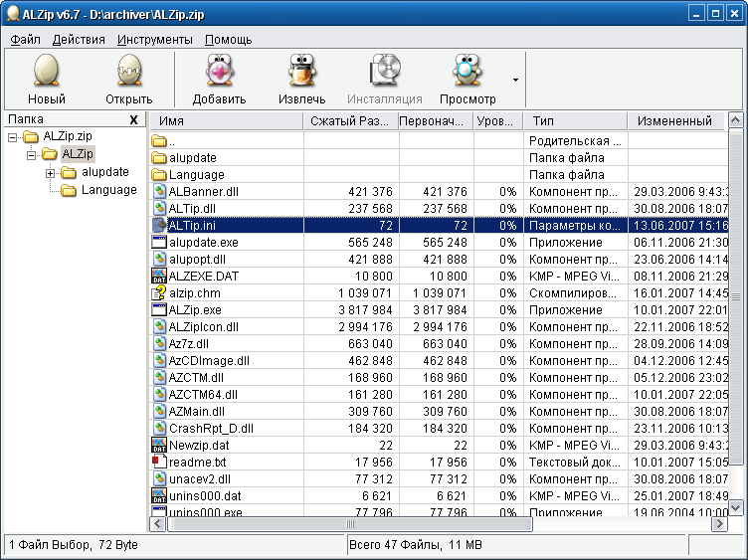Collapse the ALZip folder tree node
The width and height of the screenshot is (748, 560).
tap(31, 154)
